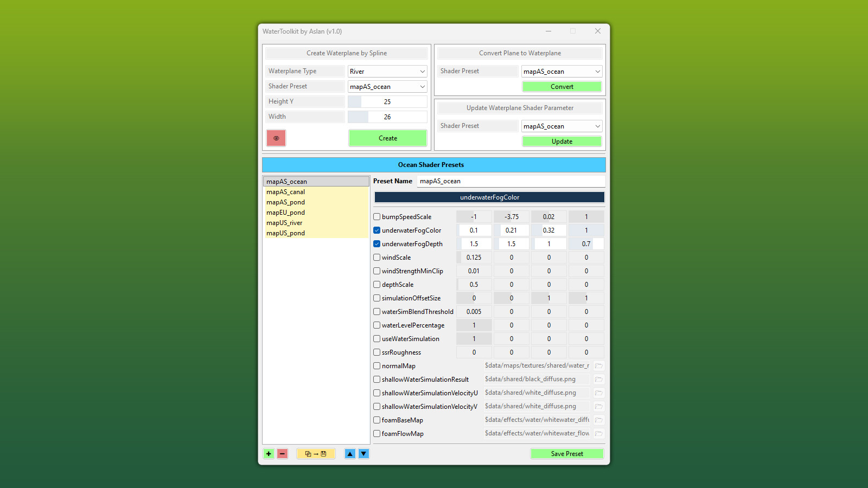Select mapUS_river from the preset list
The image size is (868, 488).
284,223
